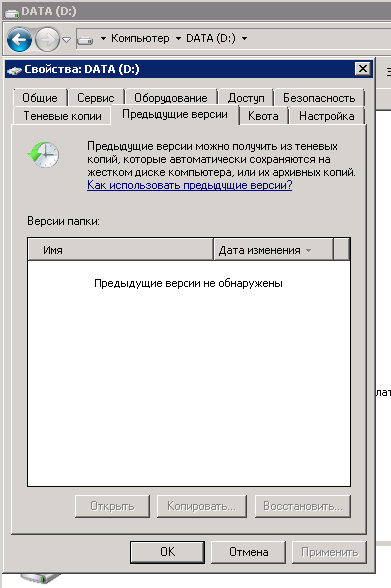Click the Explorer forward arrow button
This screenshot has height=588, width=391.
[47, 39]
